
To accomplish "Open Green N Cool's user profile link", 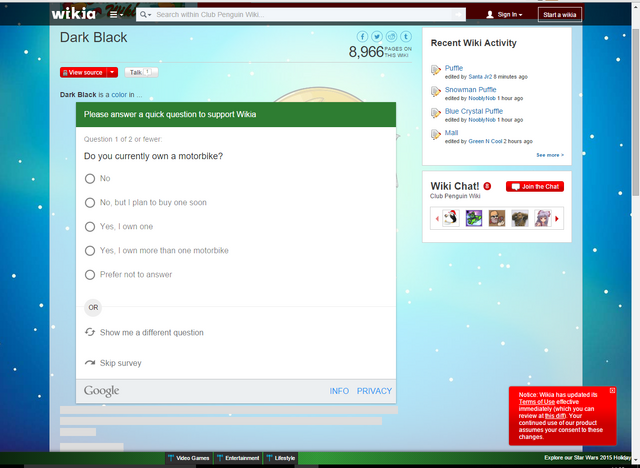I will point(485,141).
